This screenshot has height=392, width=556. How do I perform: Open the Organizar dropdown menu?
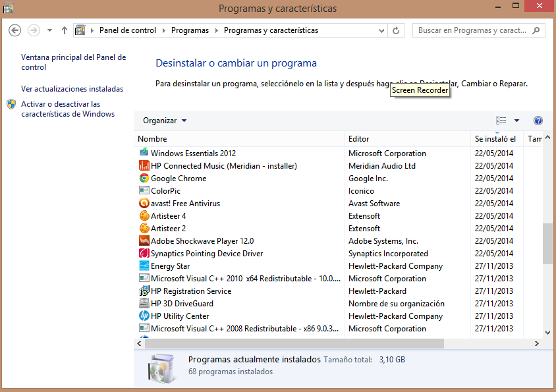[165, 121]
